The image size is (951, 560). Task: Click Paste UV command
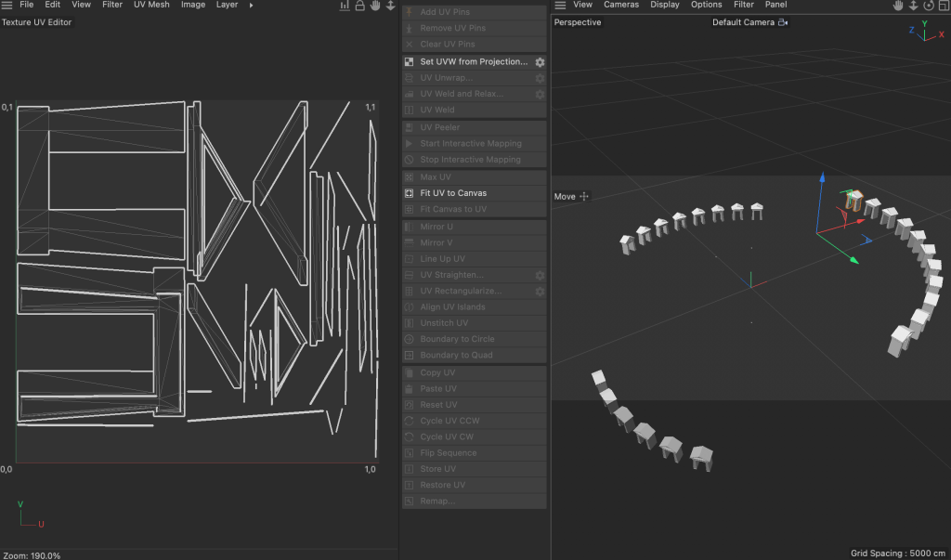[475, 389]
